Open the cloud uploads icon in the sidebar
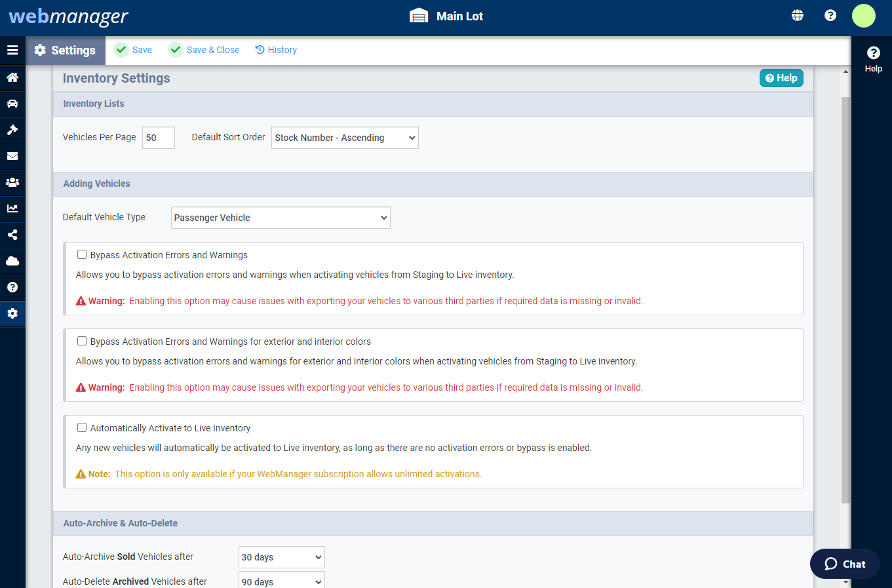This screenshot has height=588, width=892. (12, 261)
